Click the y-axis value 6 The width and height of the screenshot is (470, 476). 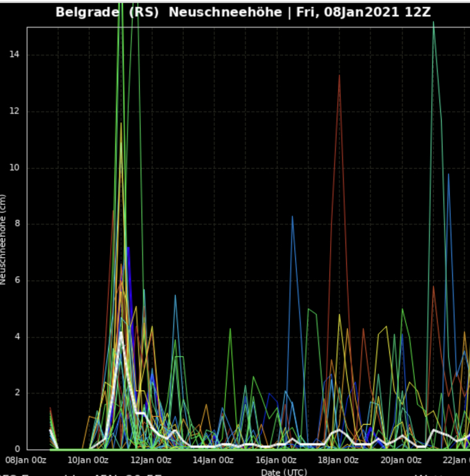pos(17,280)
